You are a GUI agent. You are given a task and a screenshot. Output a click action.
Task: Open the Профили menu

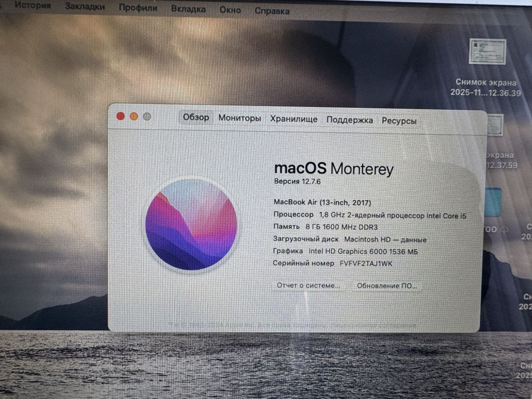pos(138,8)
